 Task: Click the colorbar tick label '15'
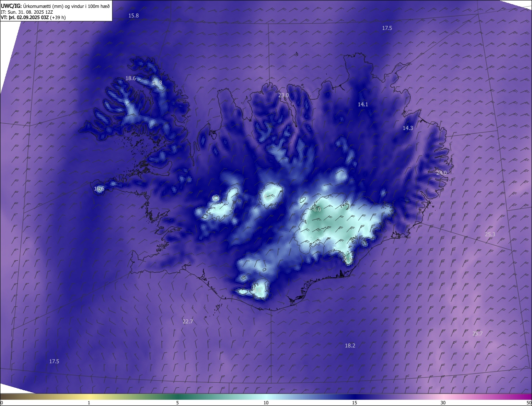pyautogui.click(x=355, y=403)
